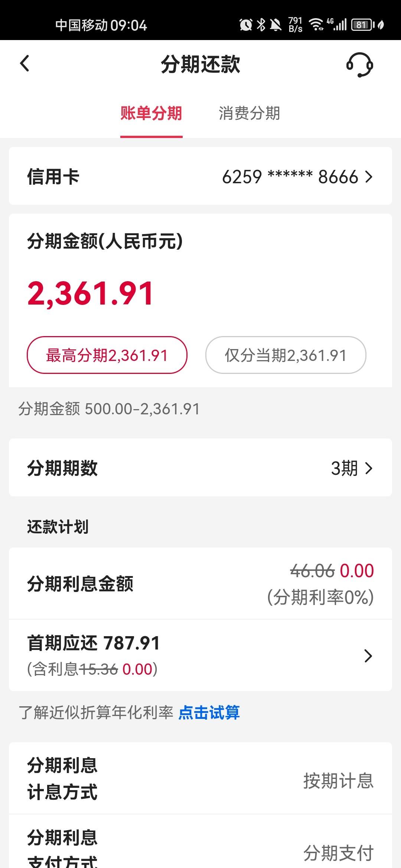Tap 分期利息金额 row

[200, 583]
